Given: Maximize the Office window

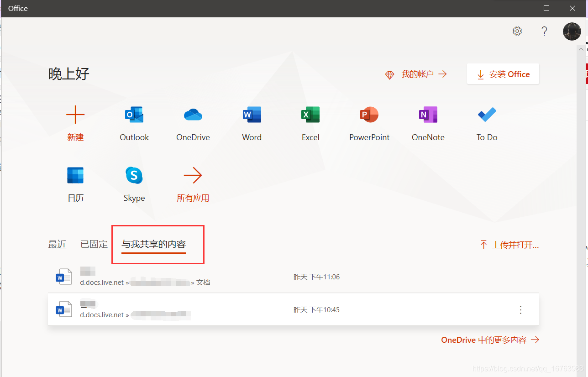Looking at the screenshot, I should pos(546,8).
